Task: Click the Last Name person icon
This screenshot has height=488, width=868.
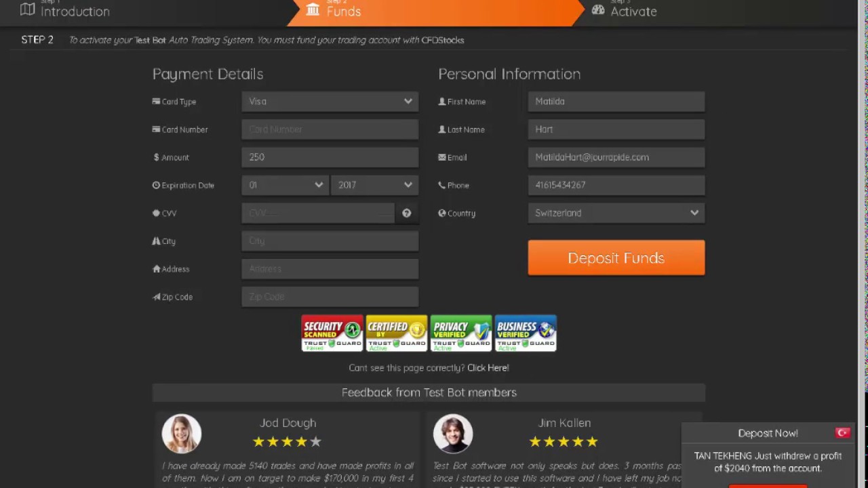Action: (x=442, y=129)
